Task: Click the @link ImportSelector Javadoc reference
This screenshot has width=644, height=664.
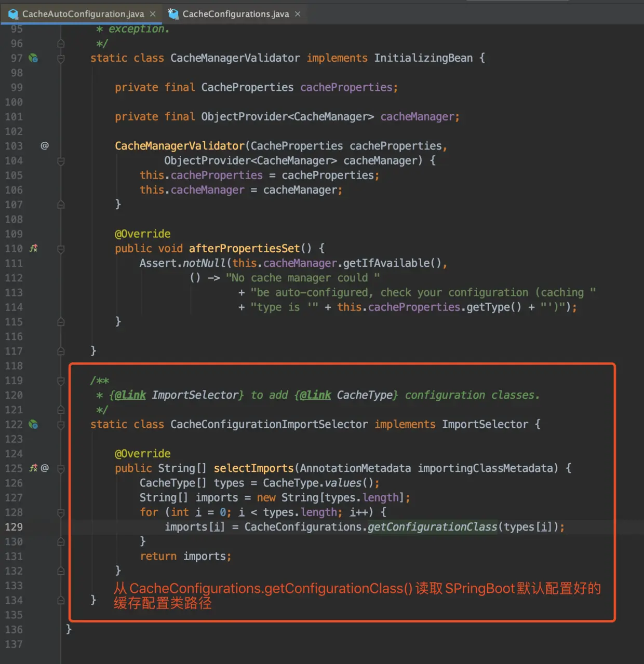Action: [176, 395]
